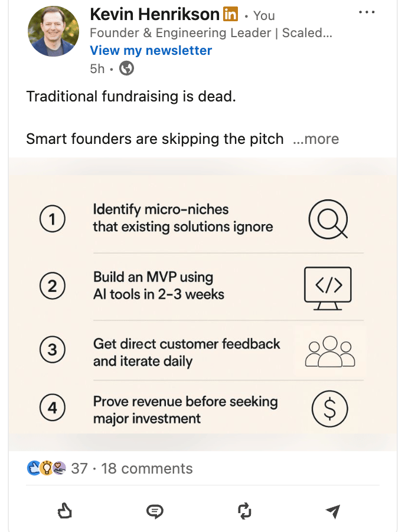Click the globe visibility icon
Viewport: 405px width, 532px height.
click(x=126, y=68)
